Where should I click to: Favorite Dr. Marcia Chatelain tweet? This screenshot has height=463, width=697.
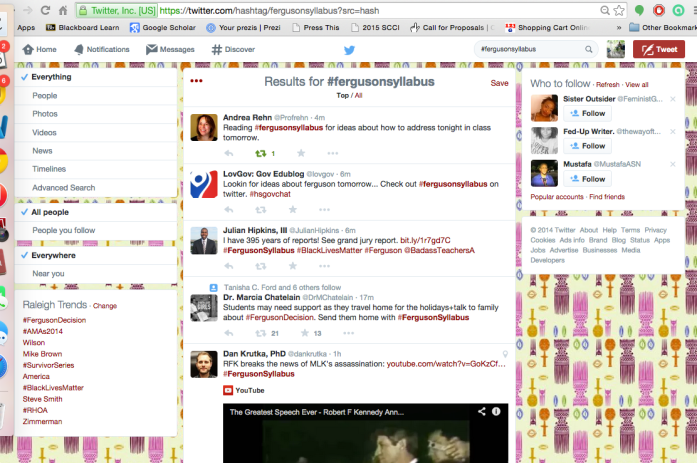click(x=304, y=333)
